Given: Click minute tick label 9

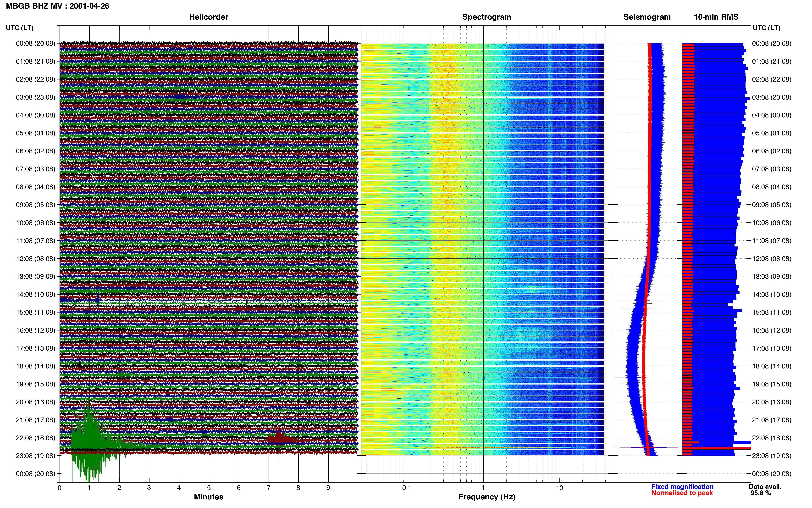Looking at the screenshot, I should click(x=328, y=488).
